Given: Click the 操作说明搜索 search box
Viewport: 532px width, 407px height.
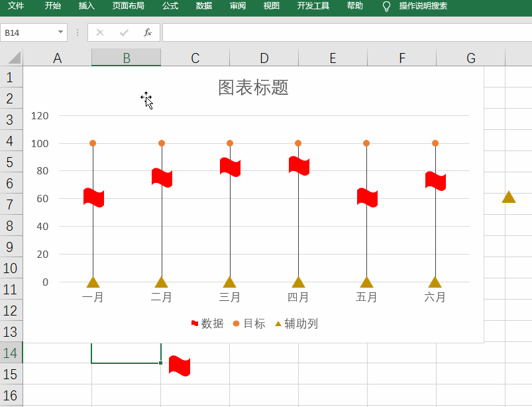Looking at the screenshot, I should point(423,6).
